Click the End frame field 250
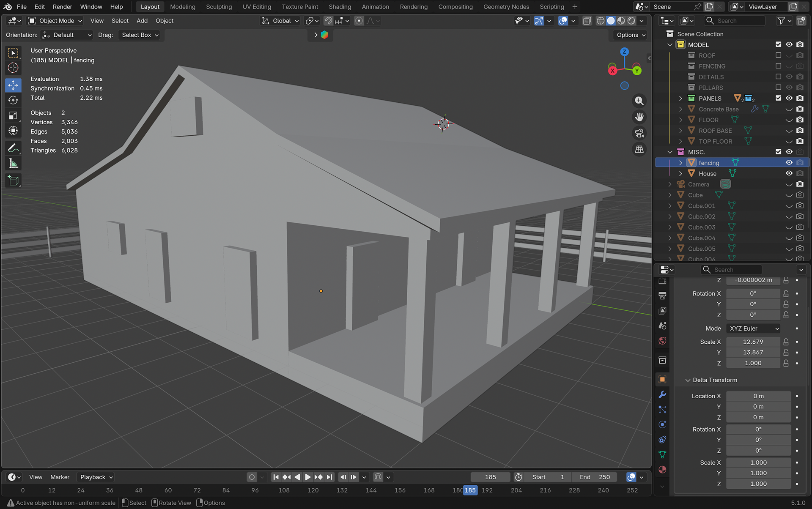This screenshot has height=509, width=812. tap(594, 477)
